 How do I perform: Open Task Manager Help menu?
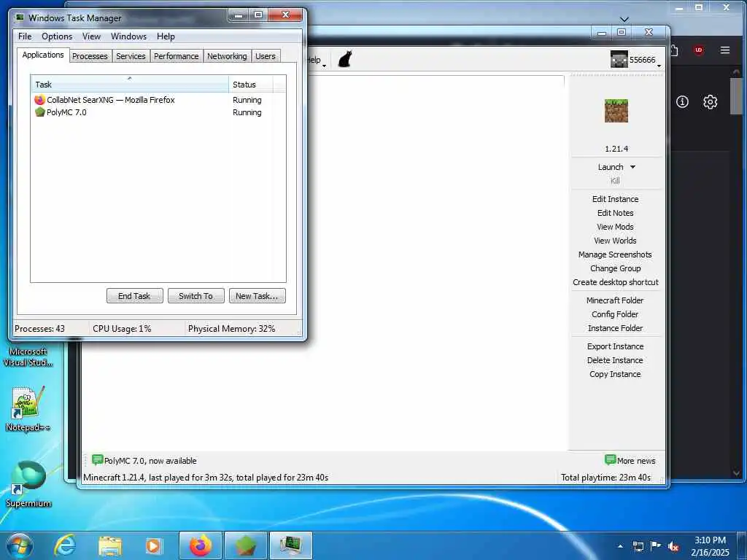tap(166, 36)
